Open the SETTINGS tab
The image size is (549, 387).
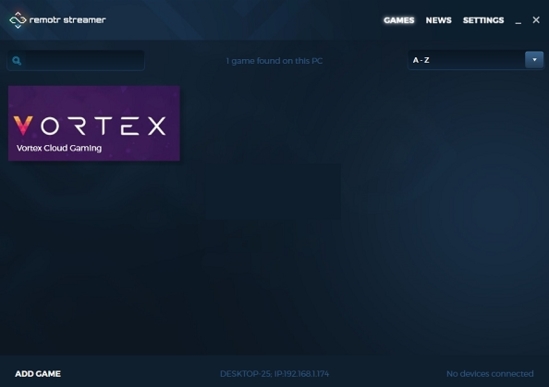pos(483,20)
